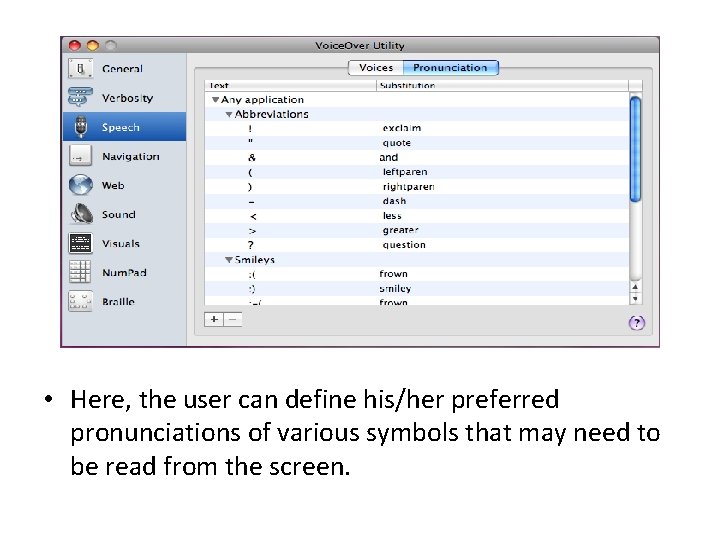The height and width of the screenshot is (540, 720).
Task: Click the Verbosity speech-bubble icon
Action: 80,97
